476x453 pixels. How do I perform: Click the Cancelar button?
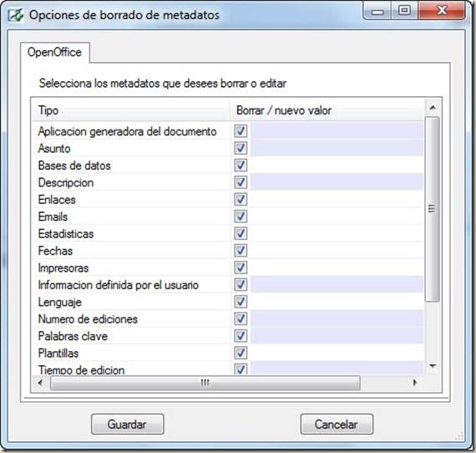click(337, 424)
